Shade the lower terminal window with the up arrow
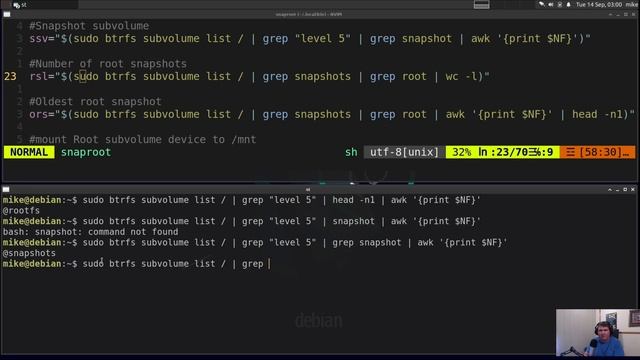 click(x=610, y=189)
